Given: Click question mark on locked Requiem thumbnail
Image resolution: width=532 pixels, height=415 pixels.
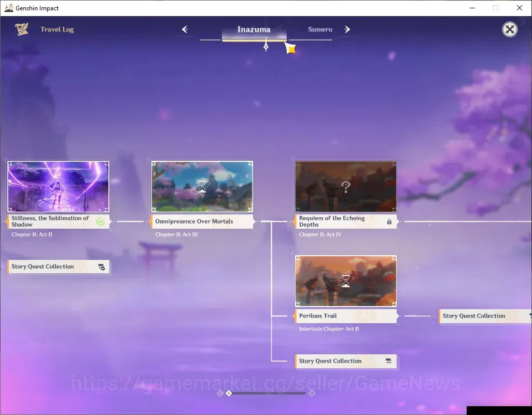Looking at the screenshot, I should 346,187.
